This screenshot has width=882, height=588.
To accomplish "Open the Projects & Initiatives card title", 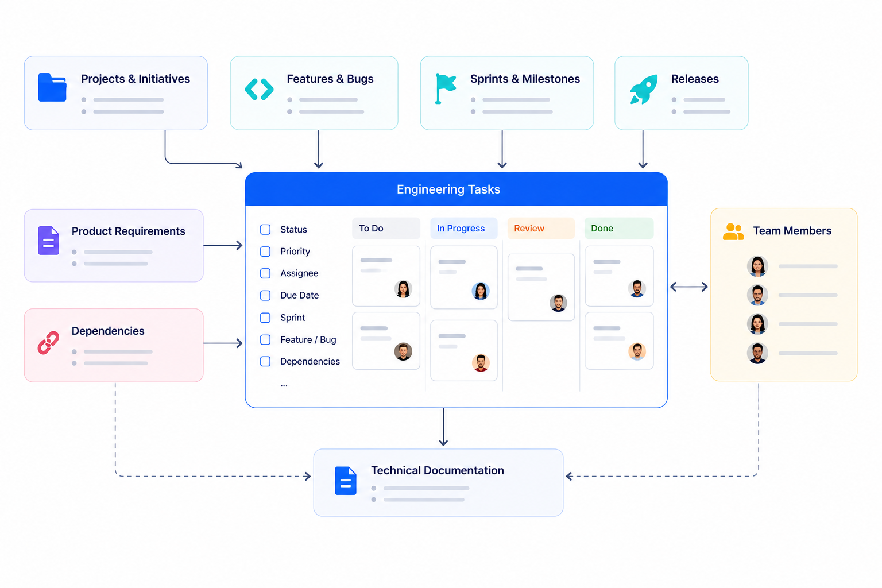I will click(x=136, y=79).
